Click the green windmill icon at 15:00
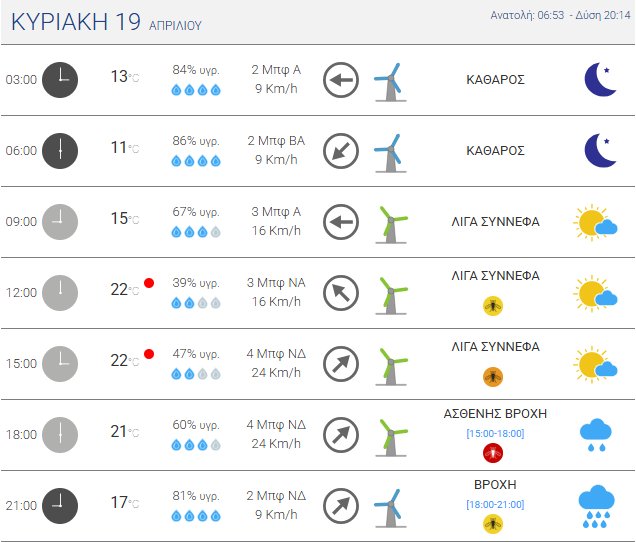The height and width of the screenshot is (542, 636). point(391,364)
